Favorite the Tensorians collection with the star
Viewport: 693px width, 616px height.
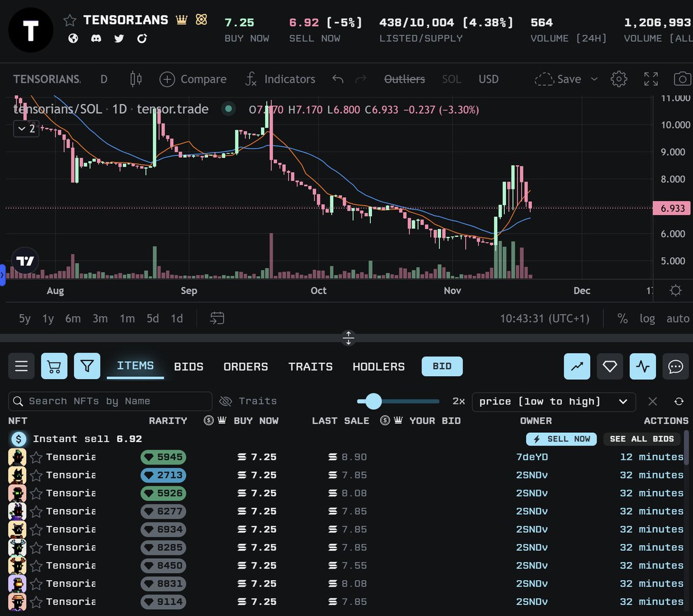click(x=70, y=21)
